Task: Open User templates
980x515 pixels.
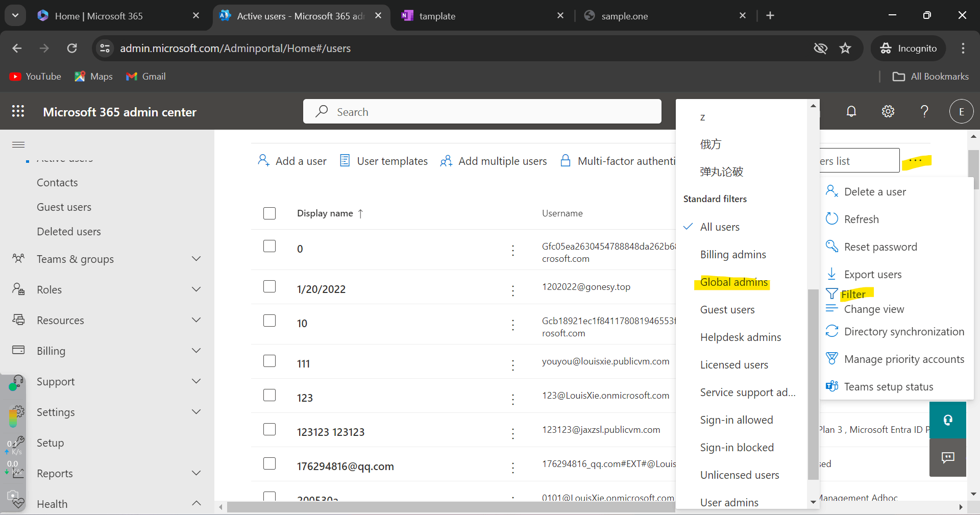Action: tap(384, 161)
